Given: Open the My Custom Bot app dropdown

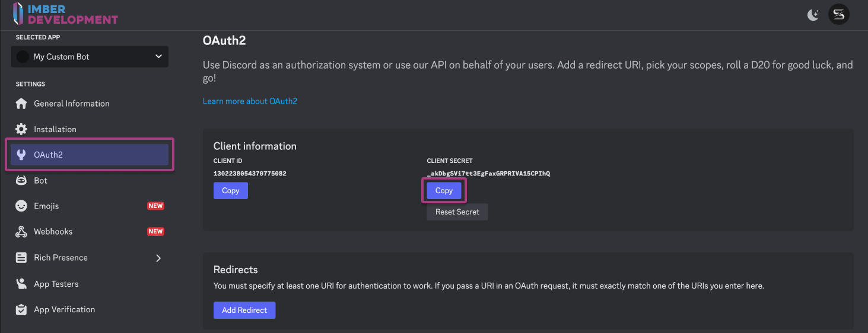Looking at the screenshot, I should [90, 57].
